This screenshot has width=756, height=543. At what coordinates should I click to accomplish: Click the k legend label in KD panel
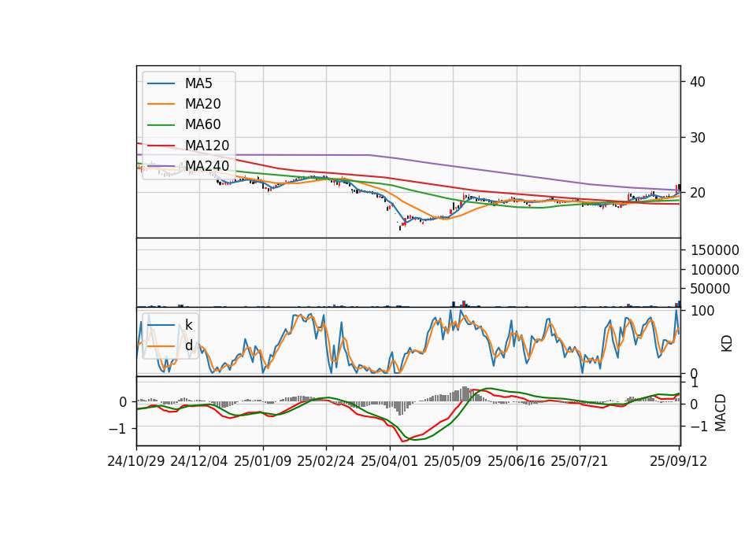coord(188,325)
